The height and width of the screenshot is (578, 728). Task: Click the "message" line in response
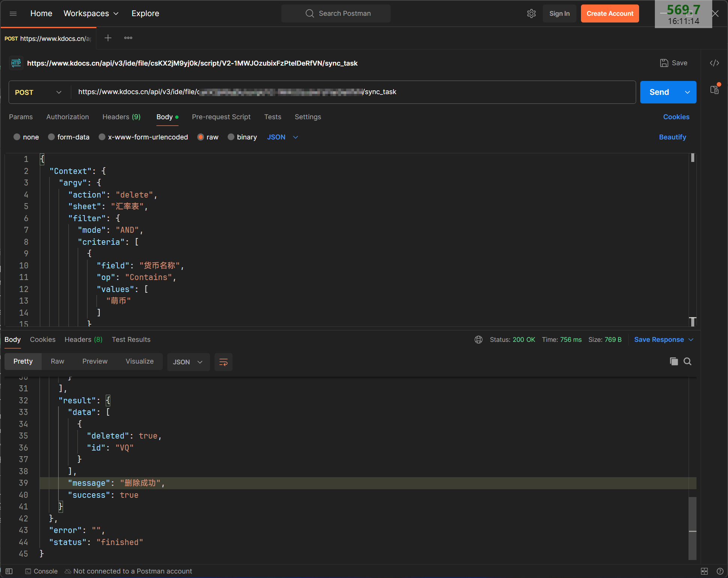[368, 483]
